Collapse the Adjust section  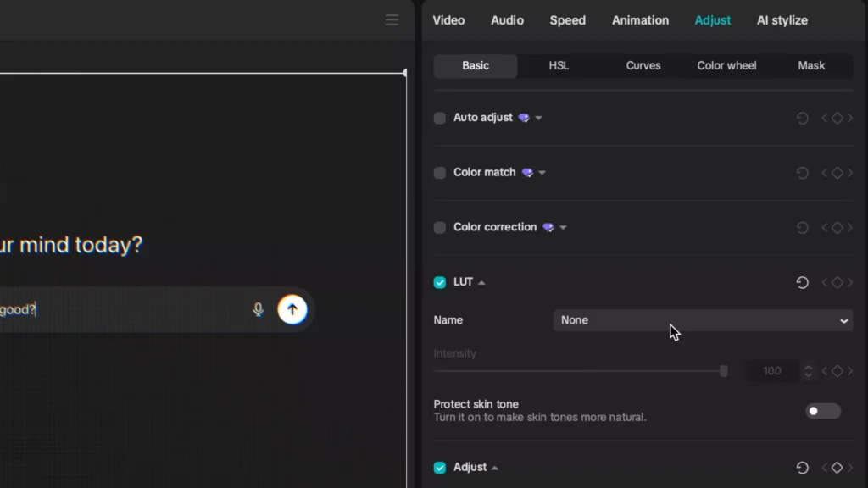(496, 467)
